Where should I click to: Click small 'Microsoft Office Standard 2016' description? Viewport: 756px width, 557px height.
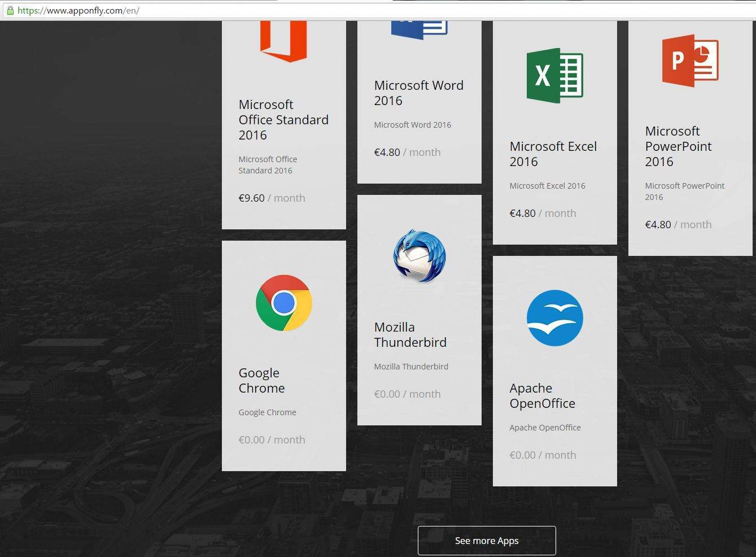point(268,165)
